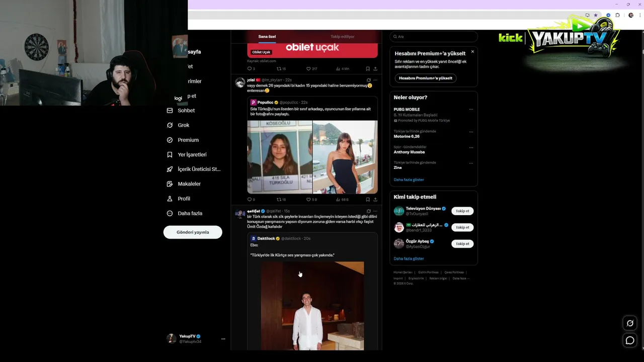
Task: Bookmark the obilet ad post
Action: pos(368,69)
